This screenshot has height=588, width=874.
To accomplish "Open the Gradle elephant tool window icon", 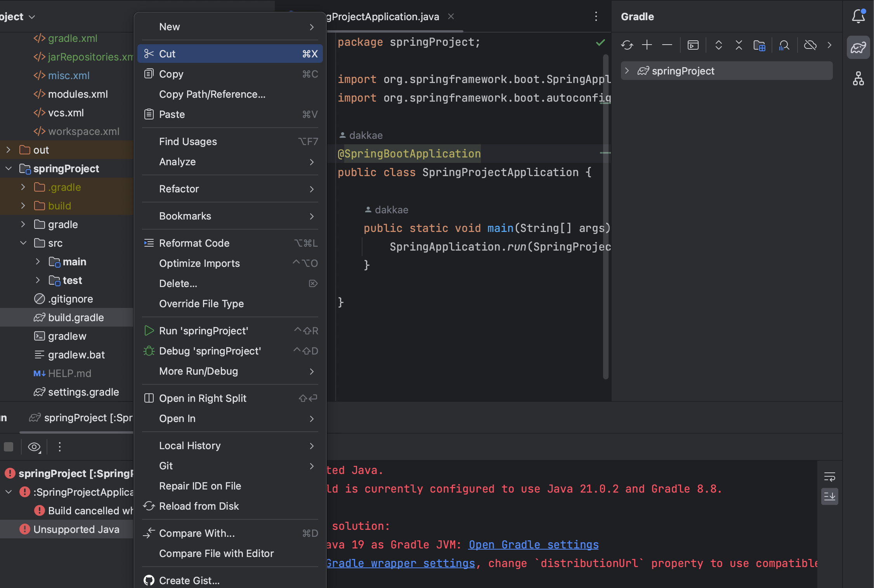I will 858,48.
